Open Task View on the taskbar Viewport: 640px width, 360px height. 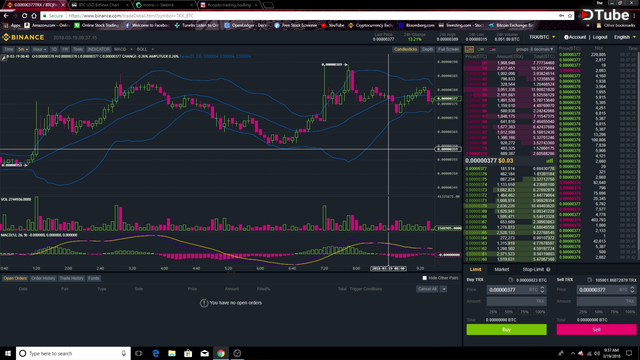[x=139, y=353]
